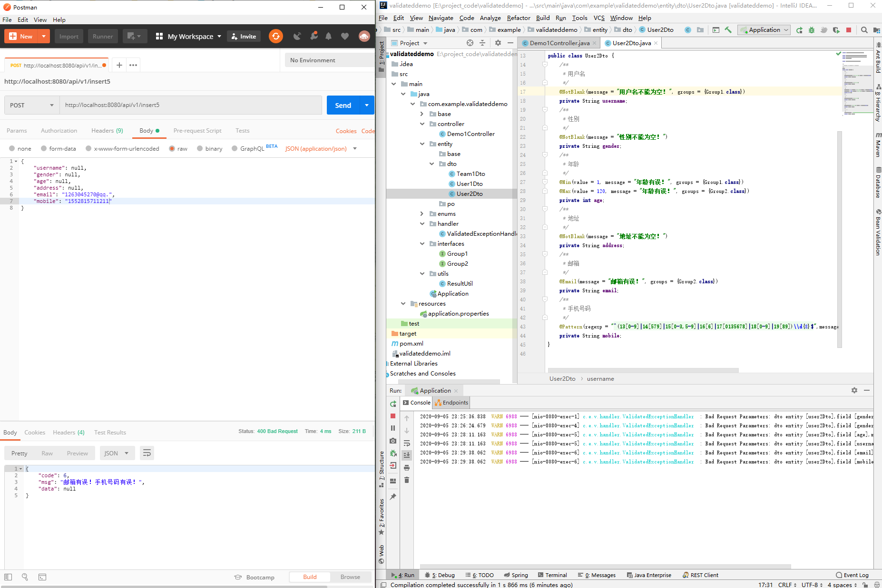The image size is (882, 588).
Task: Click the clear console trash icon
Action: [x=407, y=480]
